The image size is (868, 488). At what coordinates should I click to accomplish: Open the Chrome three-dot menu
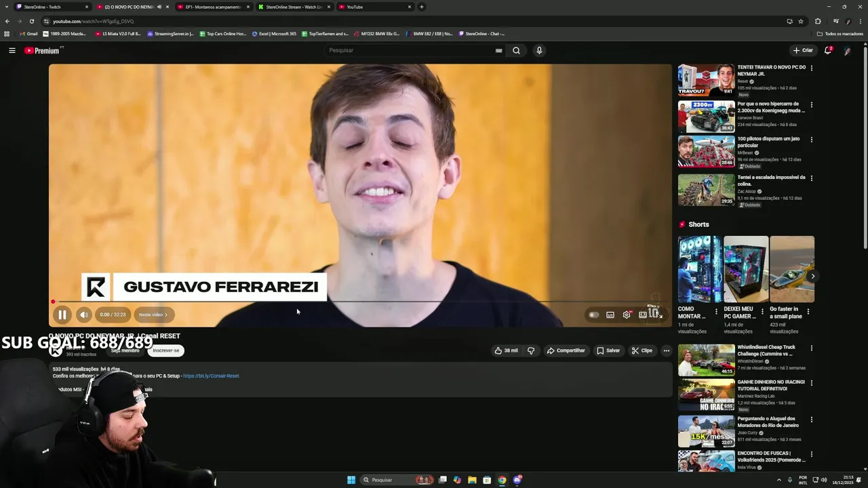coord(861,21)
